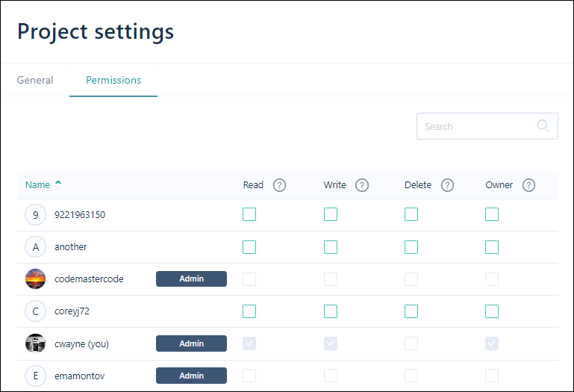Enable Write permission for another
The image size is (574, 392).
click(x=331, y=247)
